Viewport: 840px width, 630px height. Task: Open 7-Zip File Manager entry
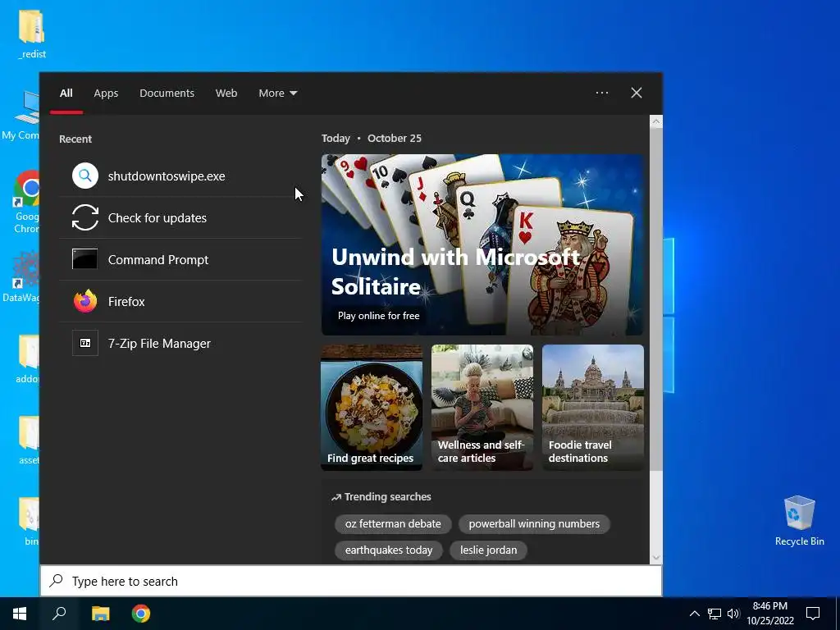click(180, 343)
